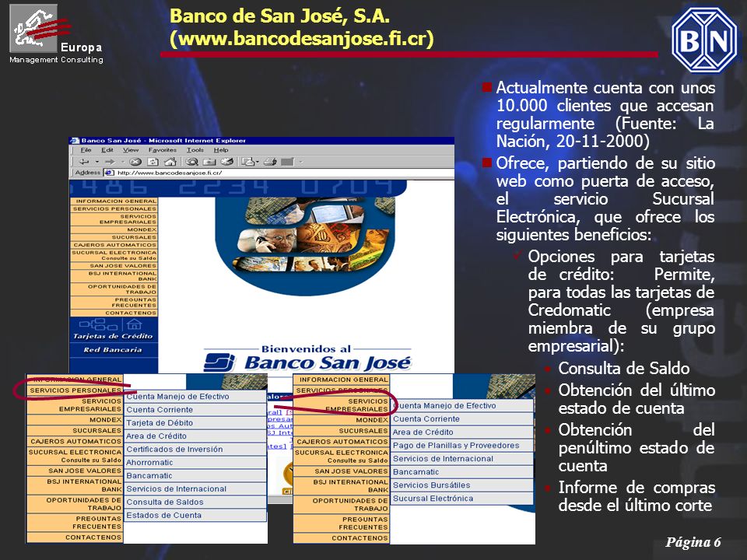Open the File menu
Viewport: 747px width, 560px height.
(86, 150)
